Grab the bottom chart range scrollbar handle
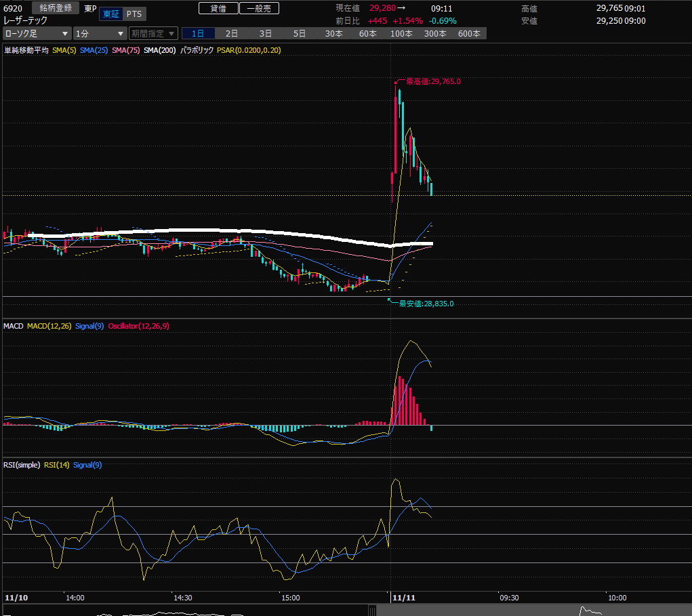The width and height of the screenshot is (692, 616). [x=372, y=611]
